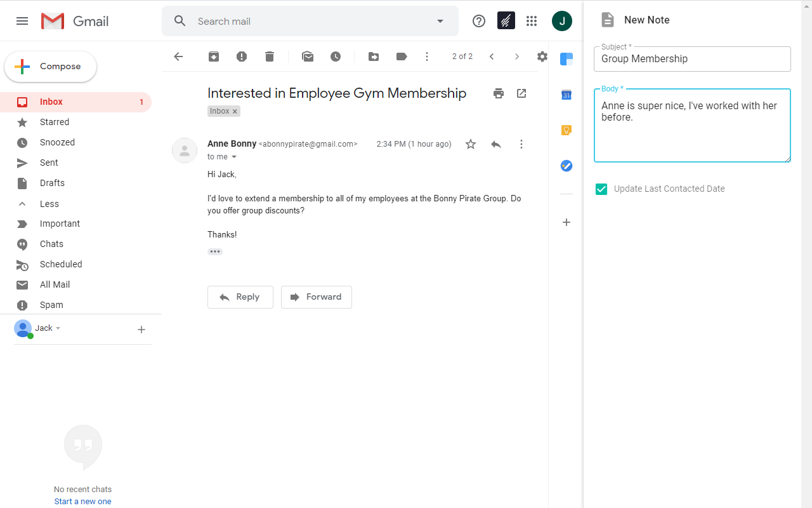Open the Scheduled folder
The height and width of the screenshot is (508, 812).
tap(75, 264)
